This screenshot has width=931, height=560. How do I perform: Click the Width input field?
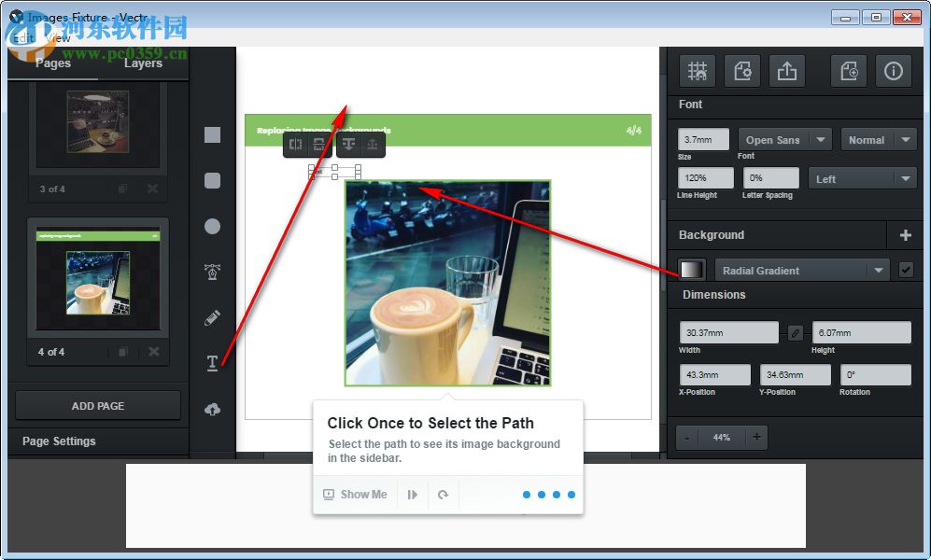(728, 333)
